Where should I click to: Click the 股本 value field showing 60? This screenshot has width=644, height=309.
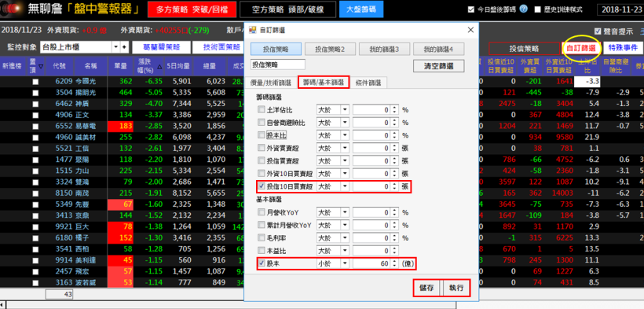[x=371, y=263]
